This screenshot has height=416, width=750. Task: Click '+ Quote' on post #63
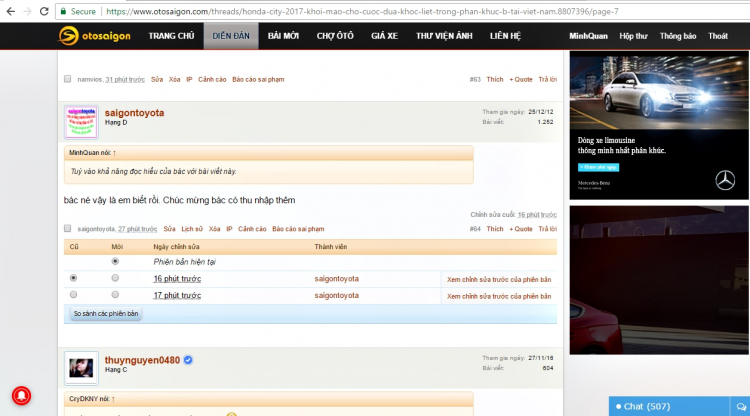tap(520, 79)
